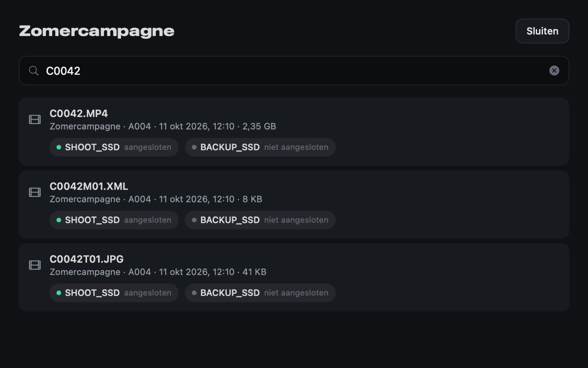This screenshot has height=368, width=588.
Task: Click the magnifying glass search icon
Action: point(34,71)
